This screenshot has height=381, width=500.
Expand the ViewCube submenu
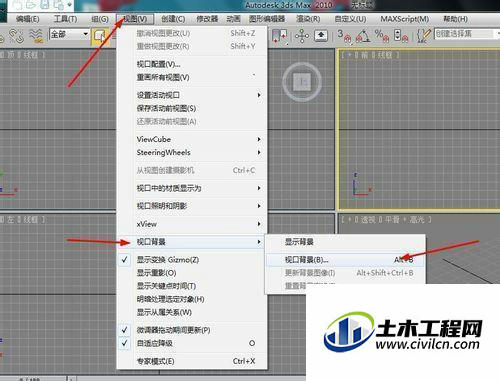[x=192, y=139]
